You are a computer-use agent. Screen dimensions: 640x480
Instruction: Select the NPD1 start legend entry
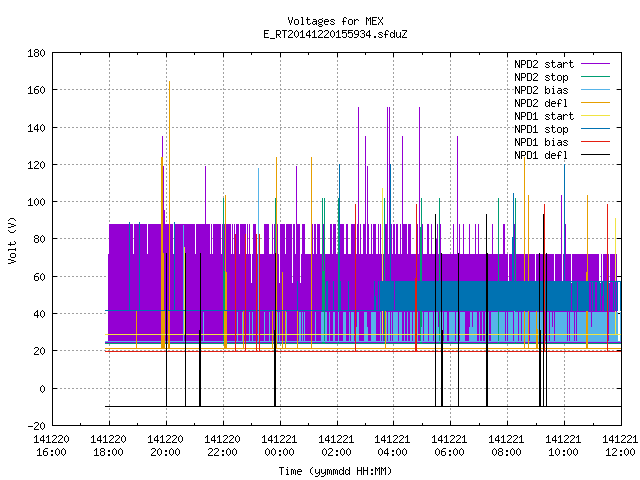coord(544,116)
